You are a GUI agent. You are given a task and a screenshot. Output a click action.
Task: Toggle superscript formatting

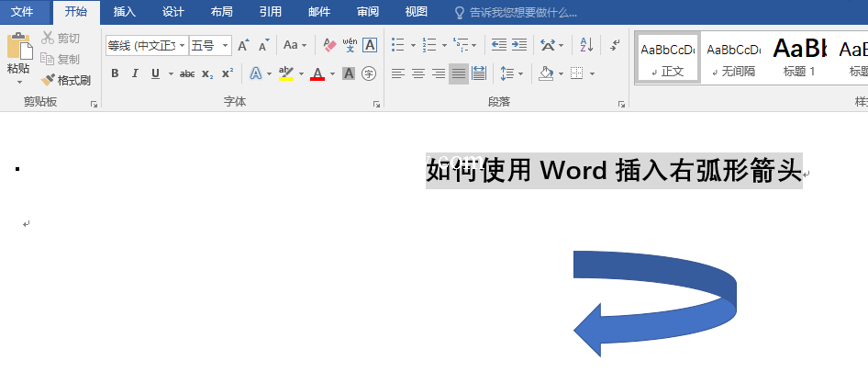pyautogui.click(x=228, y=73)
